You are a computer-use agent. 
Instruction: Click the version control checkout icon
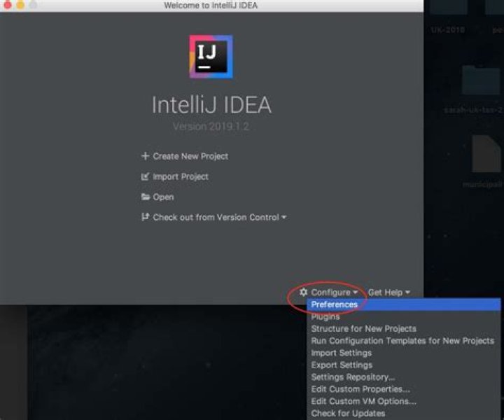[x=146, y=218]
